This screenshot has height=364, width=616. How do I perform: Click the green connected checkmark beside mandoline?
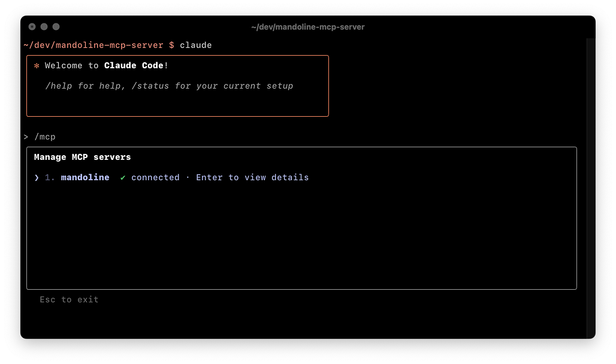(x=123, y=177)
